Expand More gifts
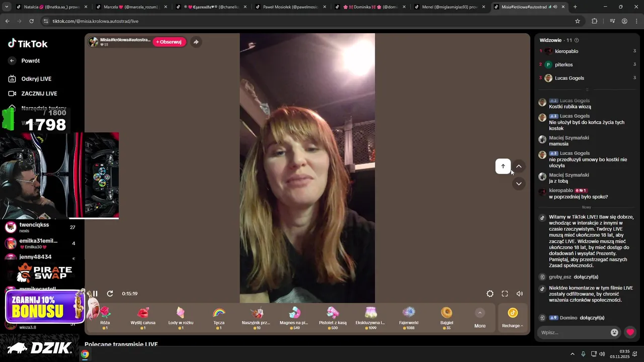644x362 pixels. 480,318
